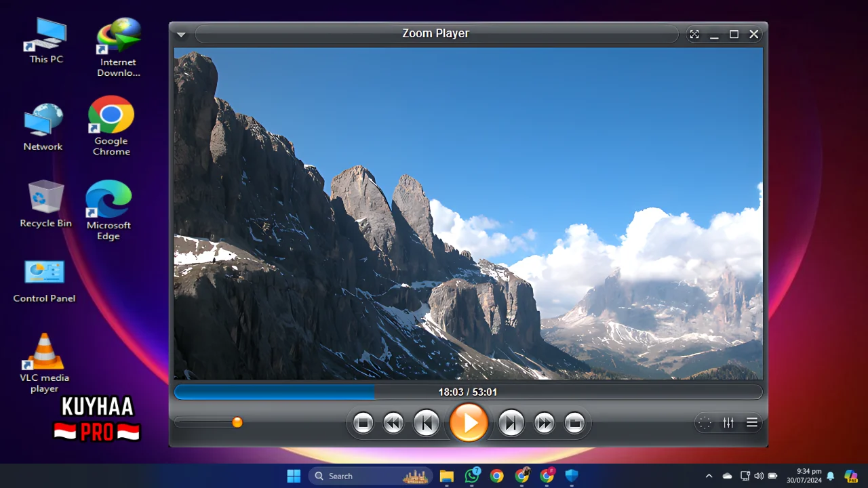Click the large orange Play button
This screenshot has width=868, height=488.
469,423
